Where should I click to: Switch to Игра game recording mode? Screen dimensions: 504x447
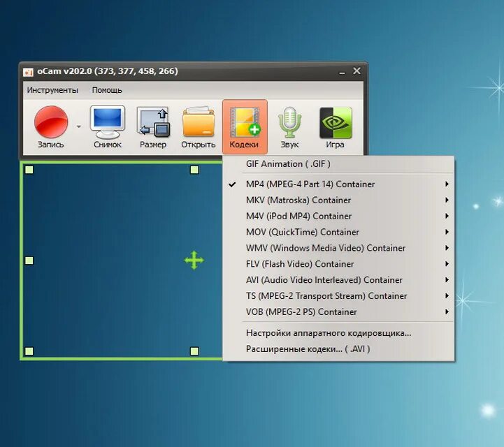(336, 127)
